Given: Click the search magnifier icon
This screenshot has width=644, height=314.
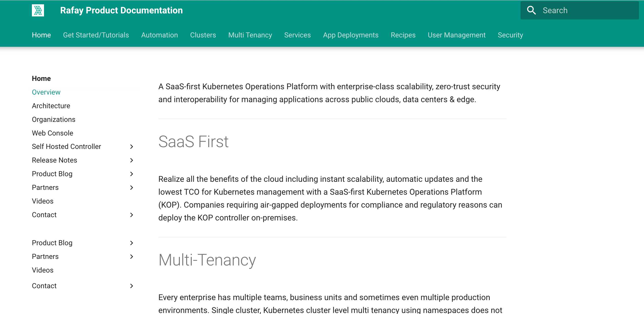Looking at the screenshot, I should 531,10.
